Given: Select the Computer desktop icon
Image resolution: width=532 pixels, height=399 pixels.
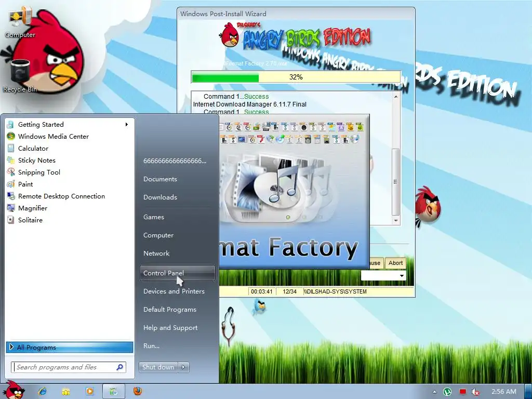Looking at the screenshot, I should coord(20,22).
